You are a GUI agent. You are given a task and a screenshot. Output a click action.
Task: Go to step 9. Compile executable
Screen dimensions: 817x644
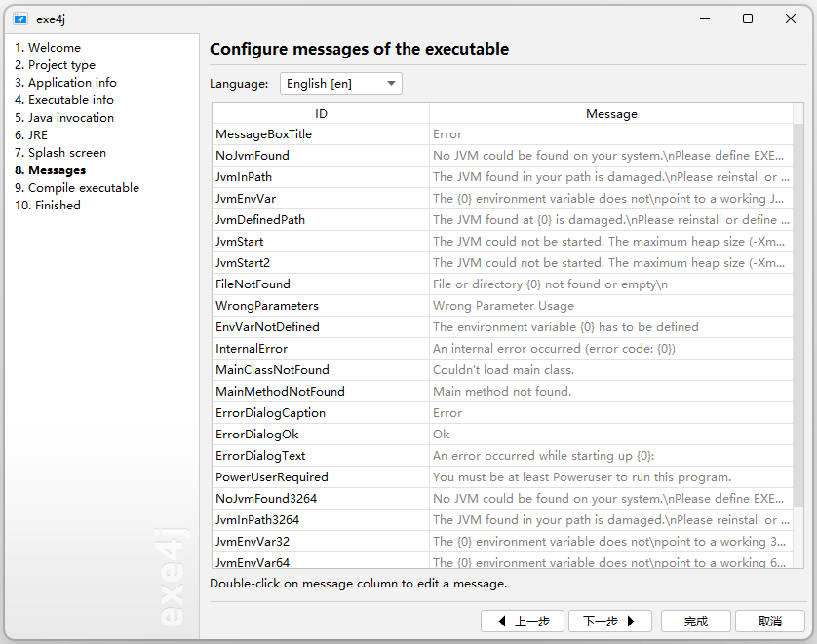(77, 187)
